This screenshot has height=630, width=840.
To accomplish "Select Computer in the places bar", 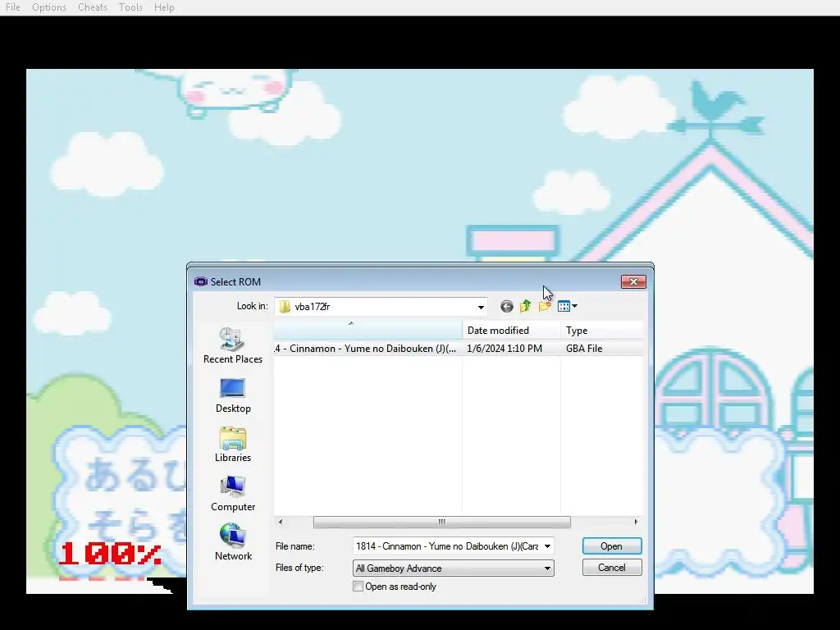I will click(x=233, y=494).
